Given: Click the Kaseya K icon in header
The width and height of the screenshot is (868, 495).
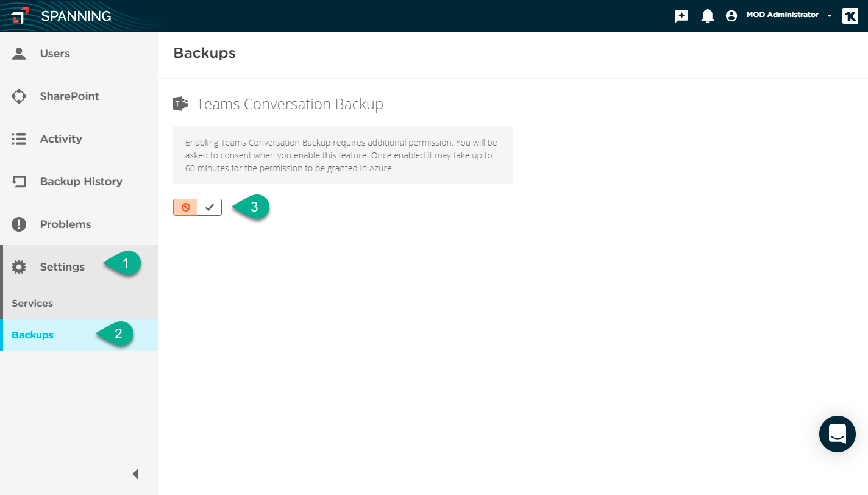Looking at the screenshot, I should [850, 16].
